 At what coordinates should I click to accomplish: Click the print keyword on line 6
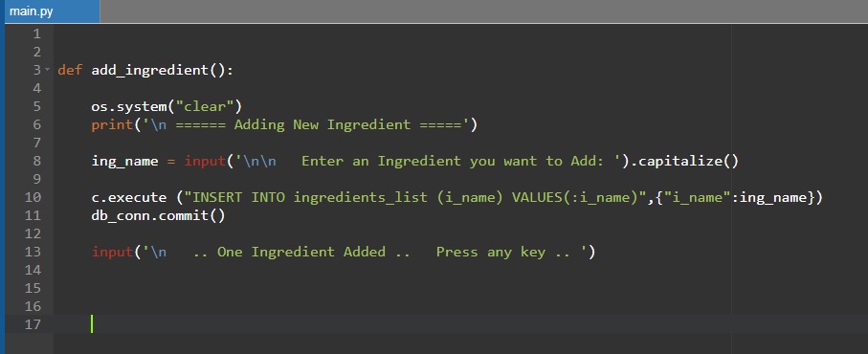[112, 125]
